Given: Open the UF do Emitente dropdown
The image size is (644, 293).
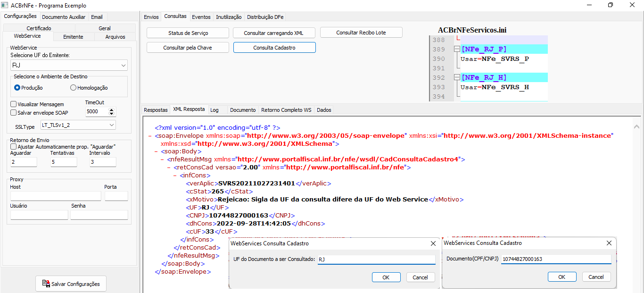Looking at the screenshot, I should [123, 65].
